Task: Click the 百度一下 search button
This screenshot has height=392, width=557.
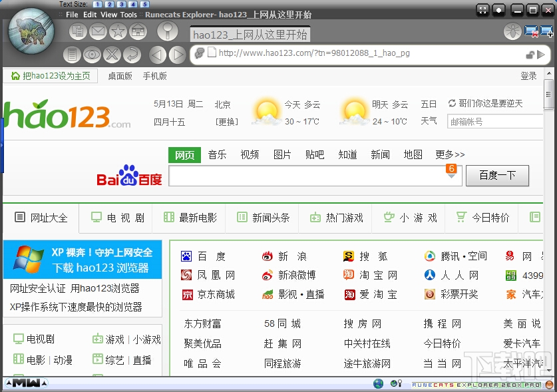Action: coord(497,176)
